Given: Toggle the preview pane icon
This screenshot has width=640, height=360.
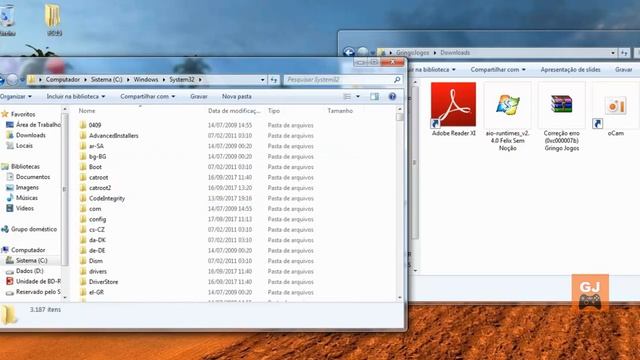Looking at the screenshot, I should pos(374,96).
